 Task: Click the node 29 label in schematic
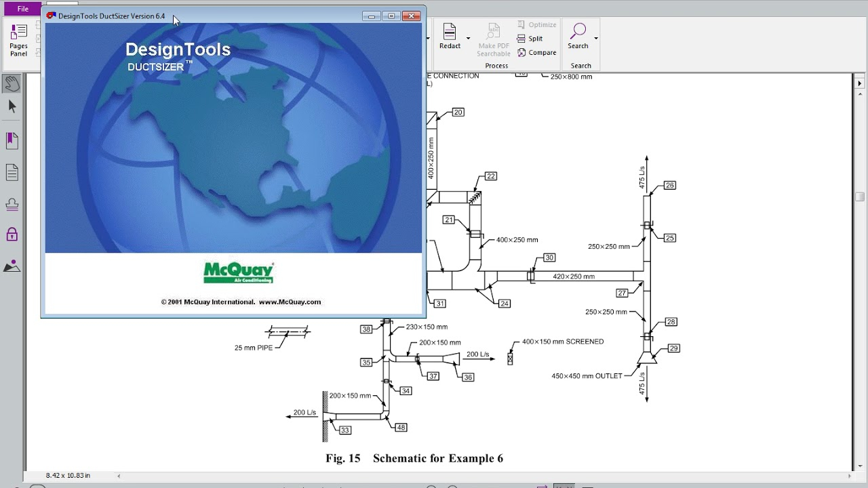(x=673, y=348)
